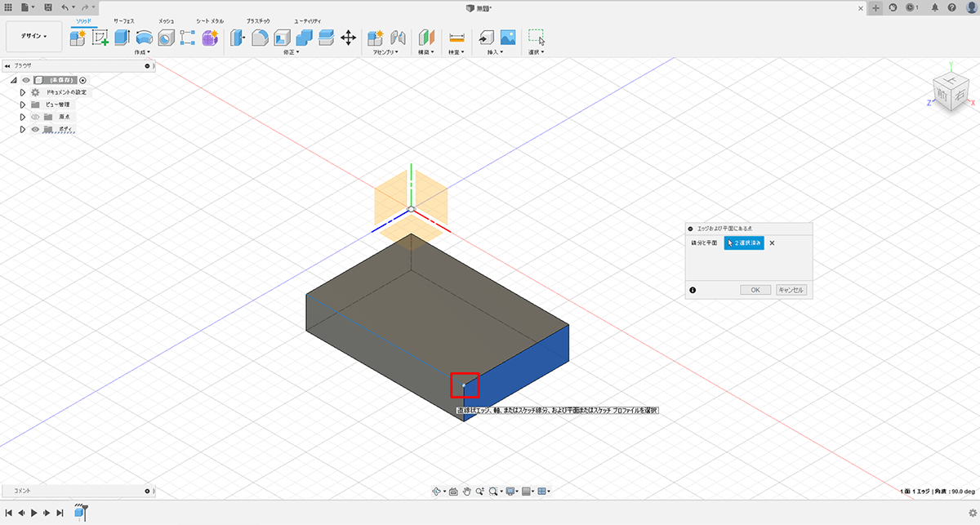This screenshot has width=980, height=525.
Task: Click the Extrude tool icon
Action: (122, 38)
